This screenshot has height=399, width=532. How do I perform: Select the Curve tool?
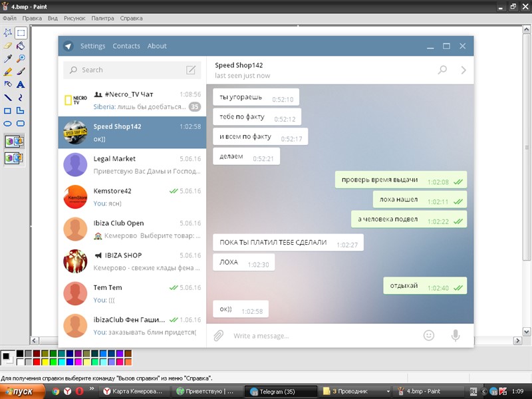point(21,98)
